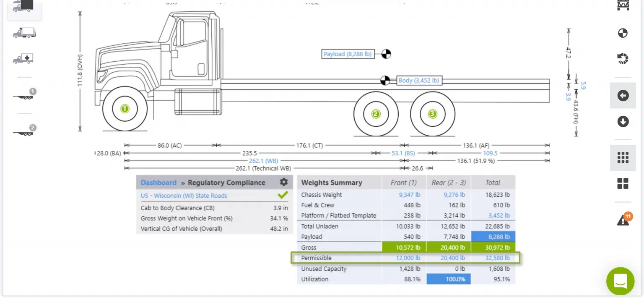Click the Cab to Body Clearance (CB) row
This screenshot has height=298, width=644.
[x=214, y=208]
